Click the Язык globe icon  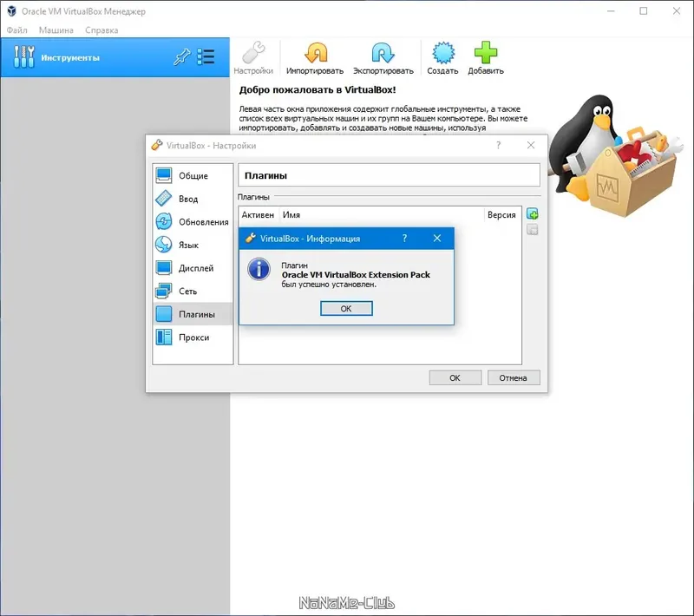coord(164,245)
